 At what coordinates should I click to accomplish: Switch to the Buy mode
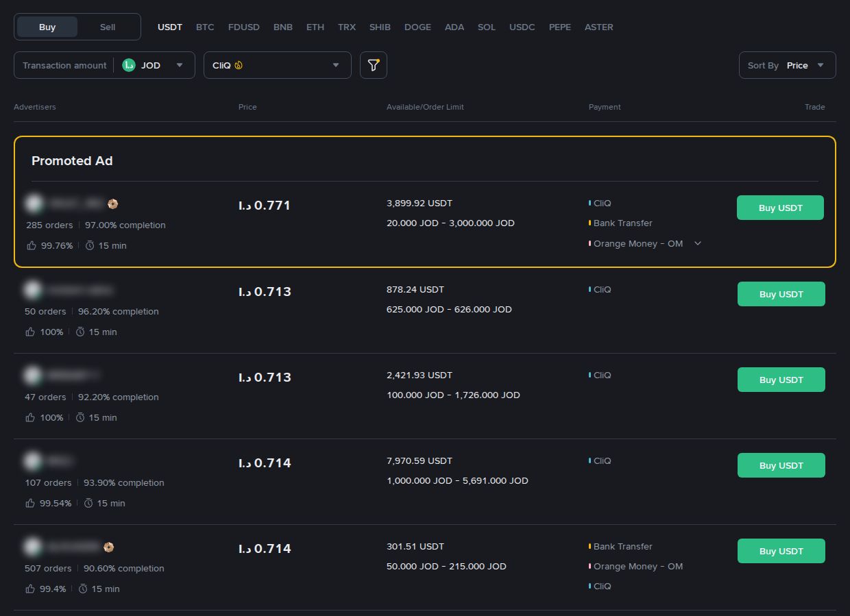point(47,27)
